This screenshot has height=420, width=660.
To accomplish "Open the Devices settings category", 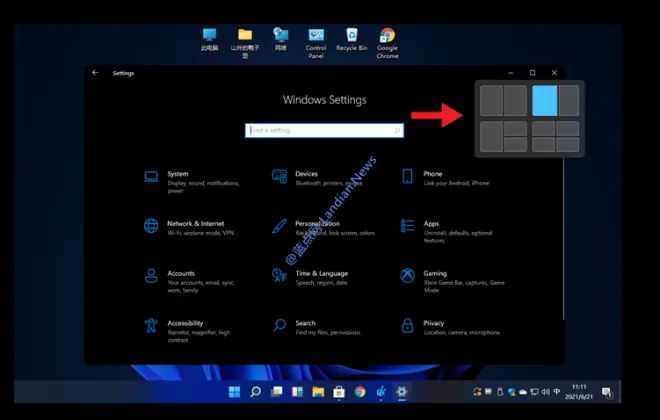I will 317,178.
